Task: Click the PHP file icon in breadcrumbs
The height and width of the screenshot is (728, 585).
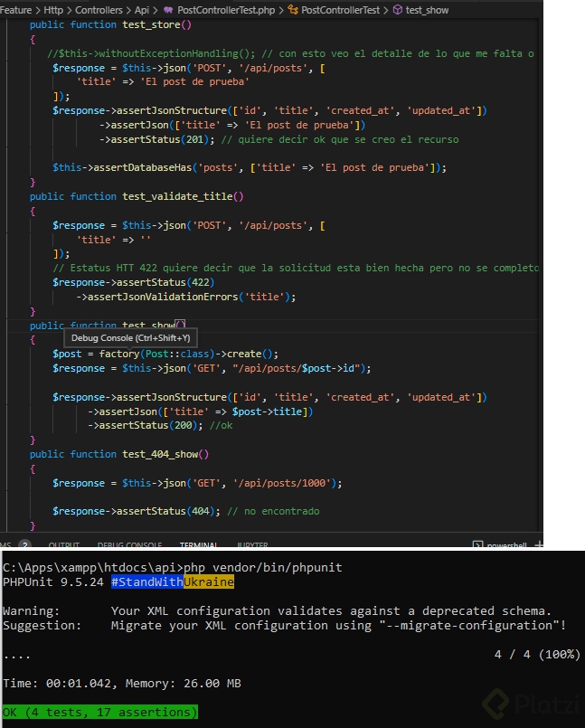Action: (x=168, y=10)
